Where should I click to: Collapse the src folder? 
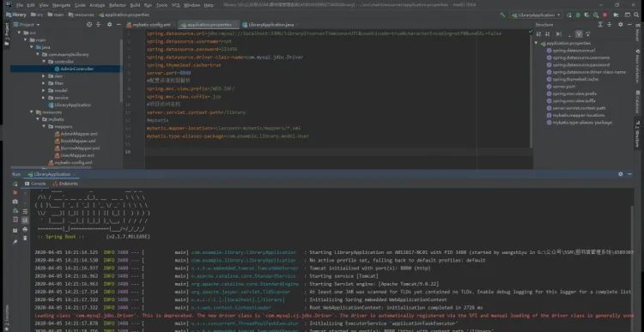tap(19, 33)
